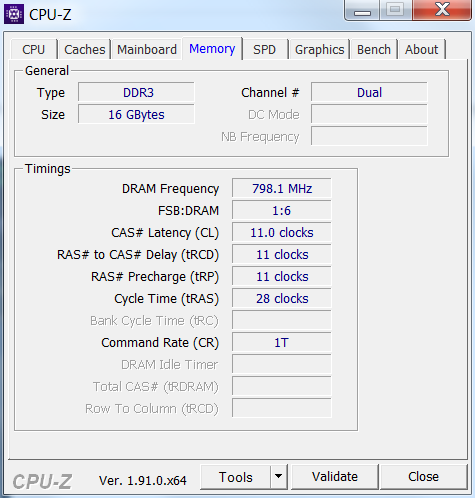Click the DRAM Frequency value 798.1 MHz

[x=282, y=188]
